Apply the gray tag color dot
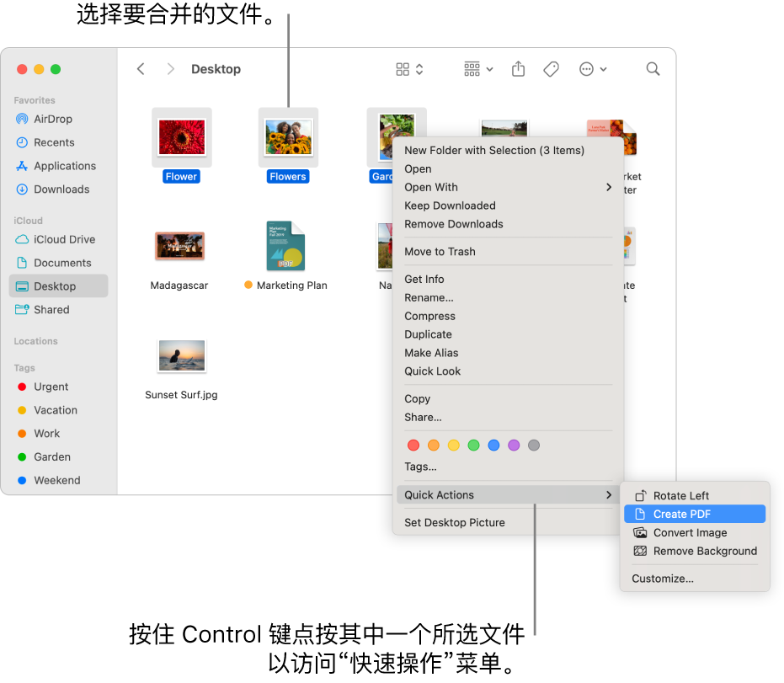 534,446
